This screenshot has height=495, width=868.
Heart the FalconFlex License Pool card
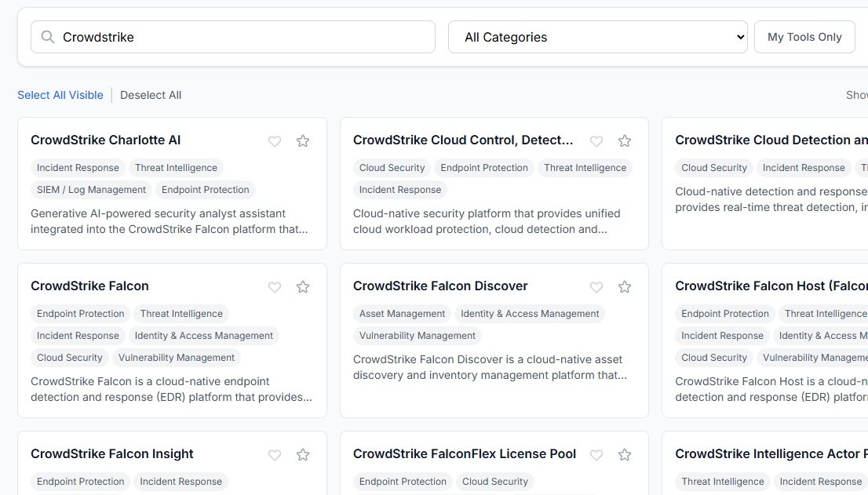(596, 455)
